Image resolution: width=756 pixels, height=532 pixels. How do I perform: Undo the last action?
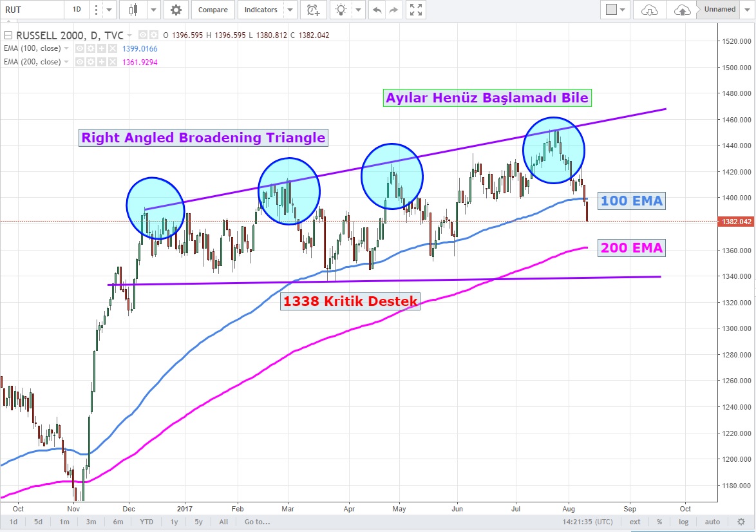[377, 10]
